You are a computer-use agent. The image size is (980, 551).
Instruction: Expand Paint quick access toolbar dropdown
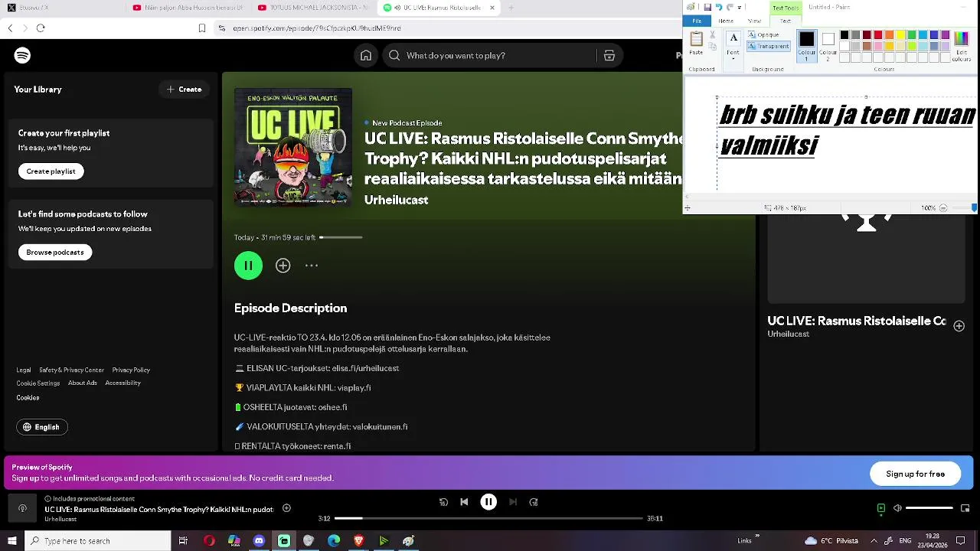(x=740, y=7)
